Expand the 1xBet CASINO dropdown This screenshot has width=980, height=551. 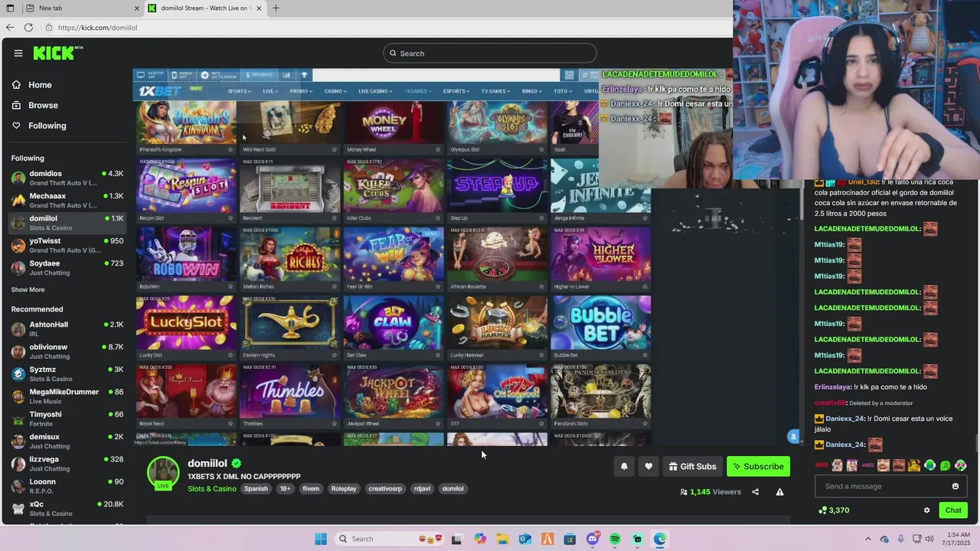[335, 91]
